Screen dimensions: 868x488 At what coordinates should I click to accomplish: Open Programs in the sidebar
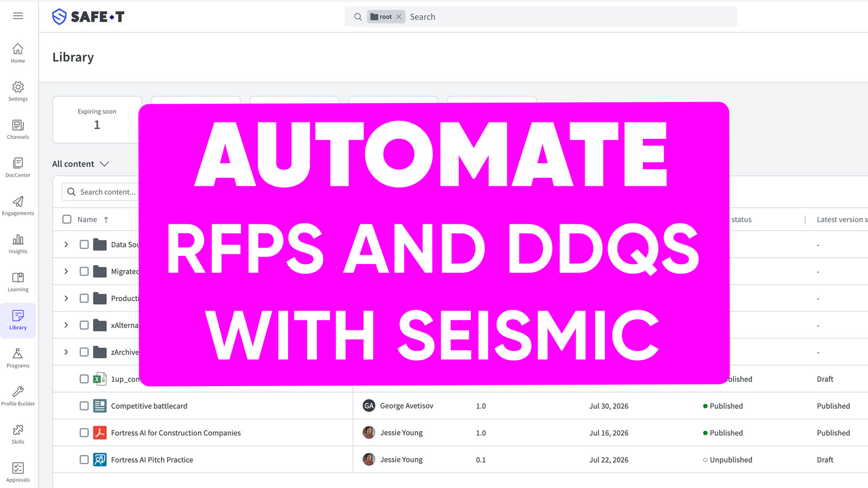18,358
